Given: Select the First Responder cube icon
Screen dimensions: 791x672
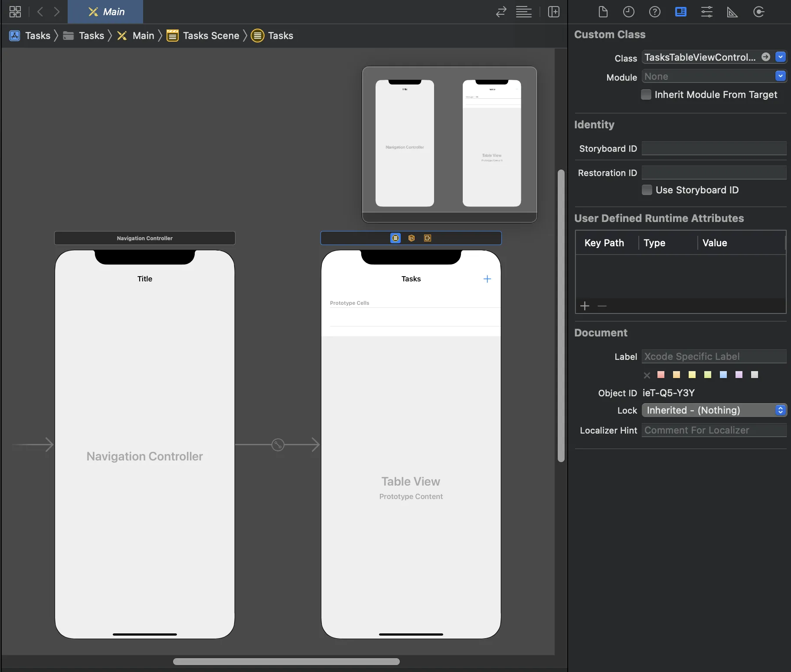Looking at the screenshot, I should click(412, 238).
